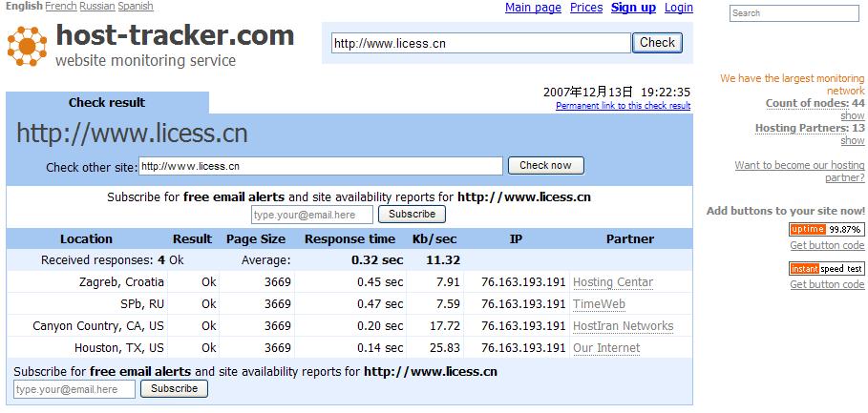Screen dimensions: 868x413
Task: Open the Check result tab
Action: [x=107, y=103]
